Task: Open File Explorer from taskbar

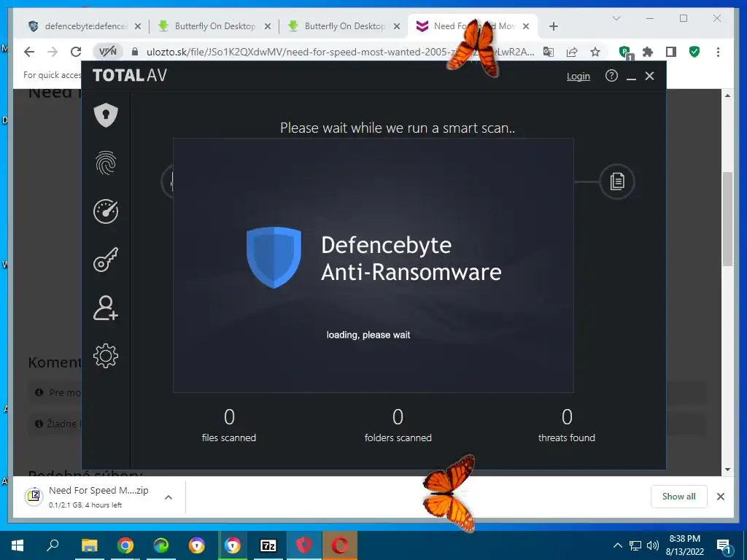Action: [89, 545]
